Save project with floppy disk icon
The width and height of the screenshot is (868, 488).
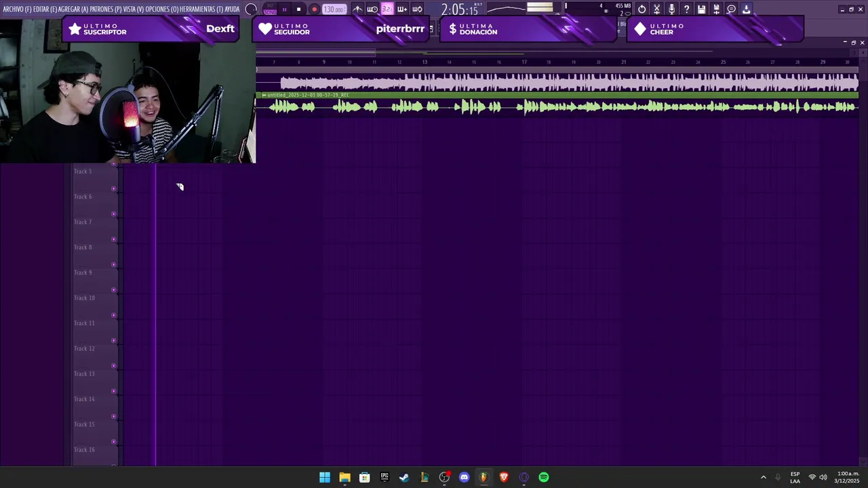coord(701,9)
